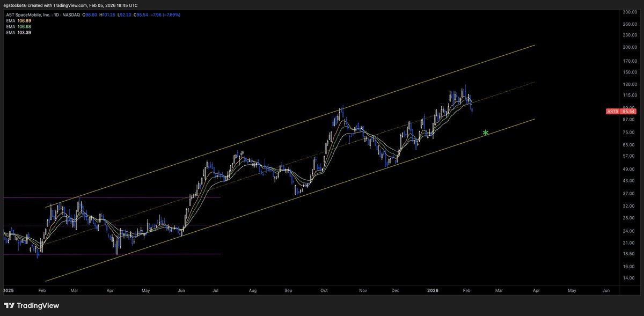Select the ASTS last price label on price axis

click(x=612, y=111)
